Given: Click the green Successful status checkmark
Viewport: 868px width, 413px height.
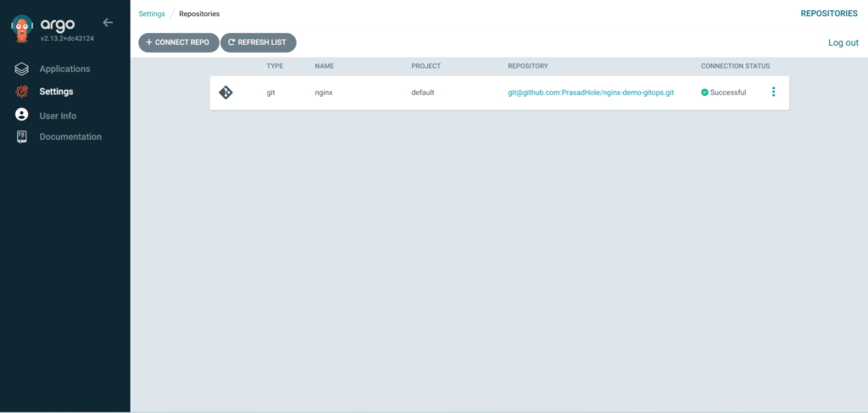Looking at the screenshot, I should pyautogui.click(x=704, y=92).
